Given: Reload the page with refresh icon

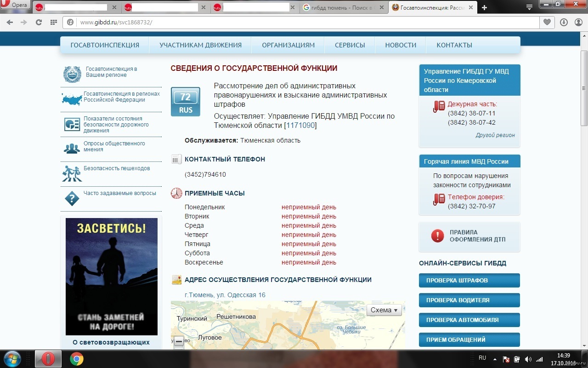Looking at the screenshot, I should pyautogui.click(x=39, y=22).
